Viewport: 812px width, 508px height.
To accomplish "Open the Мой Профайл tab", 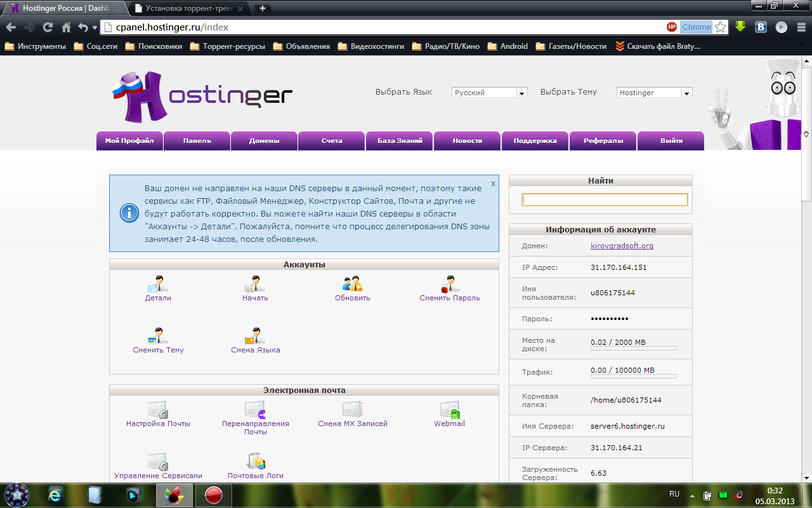I will tap(129, 141).
